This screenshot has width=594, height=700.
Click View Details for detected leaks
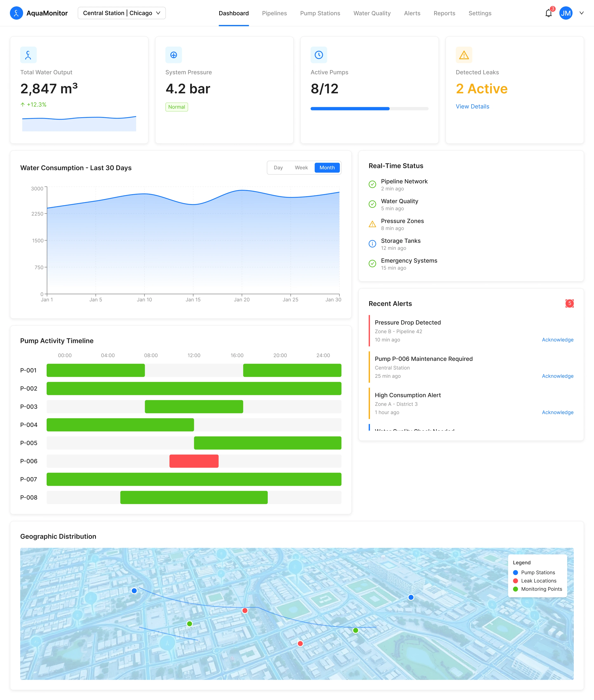click(x=472, y=106)
